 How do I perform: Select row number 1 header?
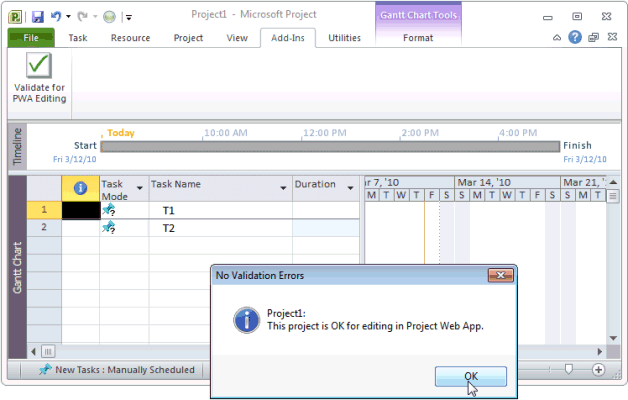[x=44, y=210]
